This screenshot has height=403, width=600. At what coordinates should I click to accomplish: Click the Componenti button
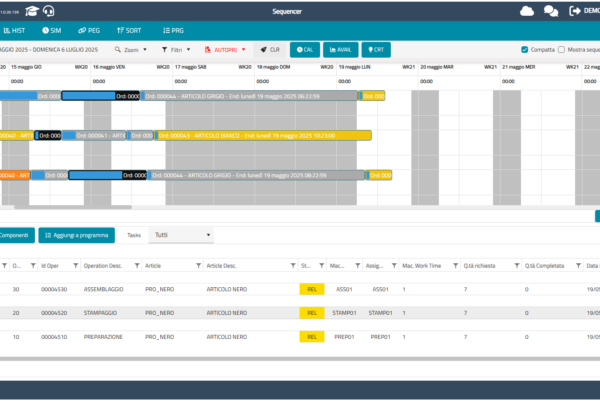[x=15, y=235]
